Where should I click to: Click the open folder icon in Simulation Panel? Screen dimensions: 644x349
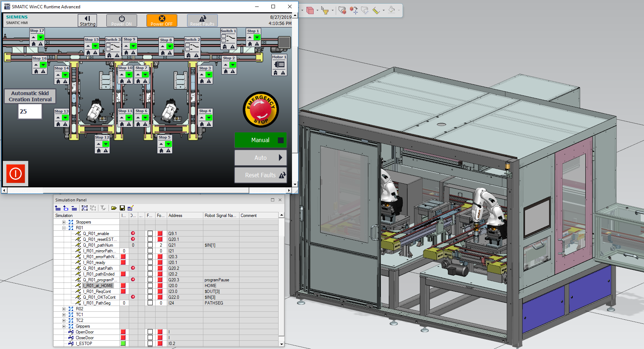pos(114,208)
